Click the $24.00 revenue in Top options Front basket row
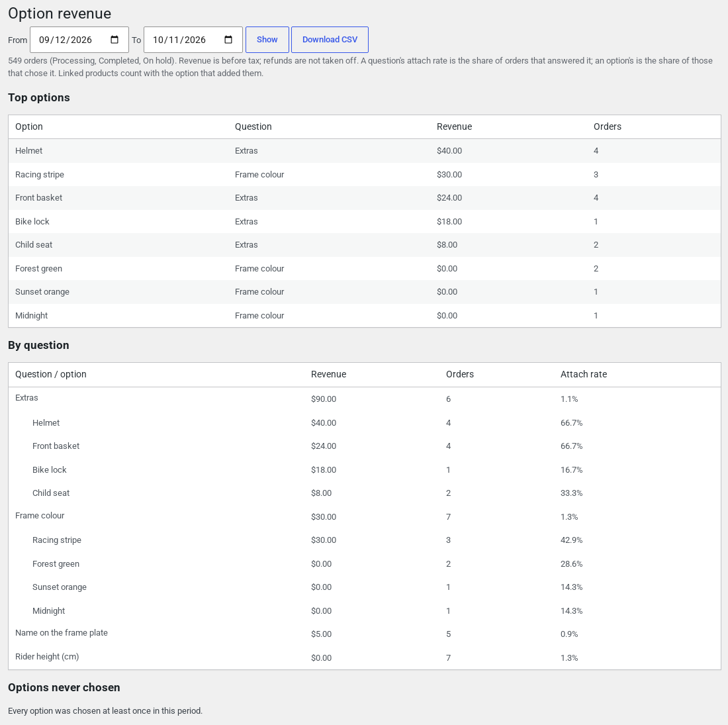The image size is (728, 725). click(449, 198)
